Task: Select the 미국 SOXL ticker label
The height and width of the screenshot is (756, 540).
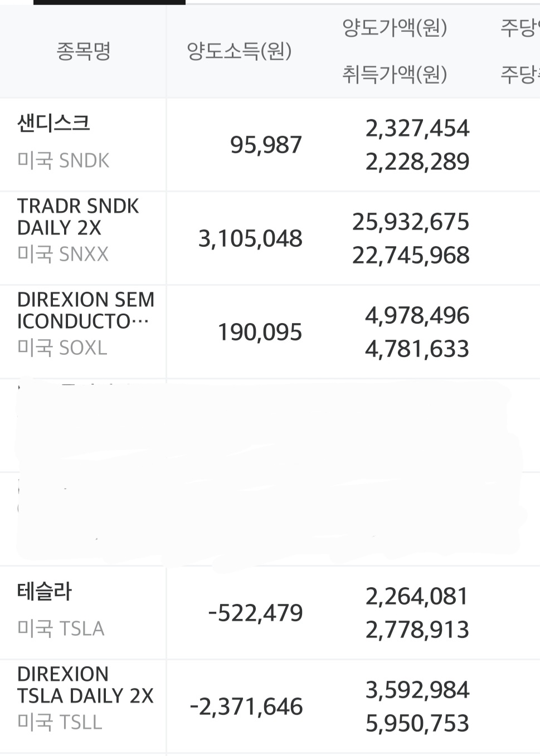Action: pyautogui.click(x=62, y=348)
